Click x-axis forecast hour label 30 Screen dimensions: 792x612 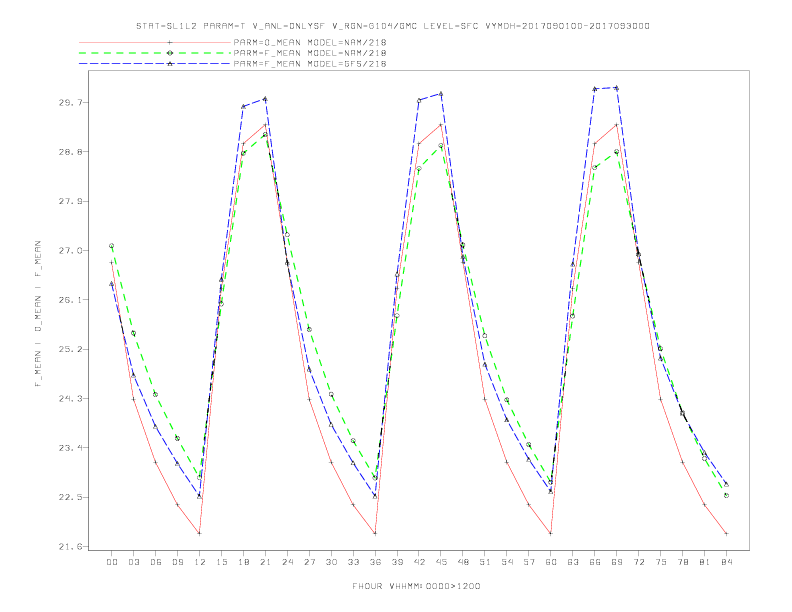(x=331, y=562)
